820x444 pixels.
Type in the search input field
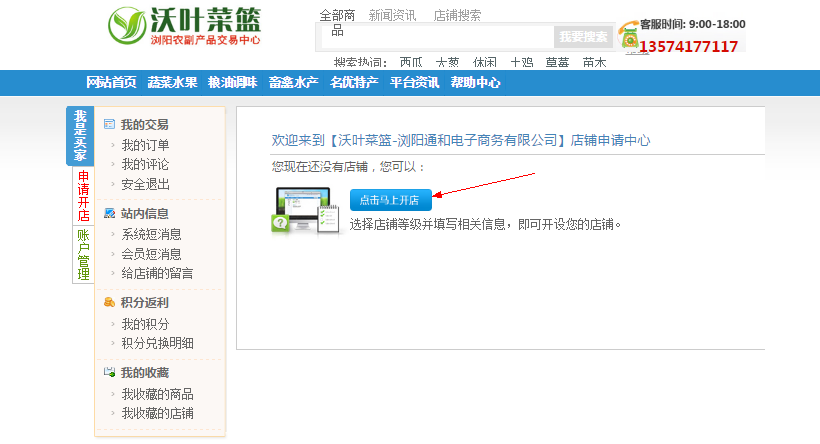(x=440, y=37)
